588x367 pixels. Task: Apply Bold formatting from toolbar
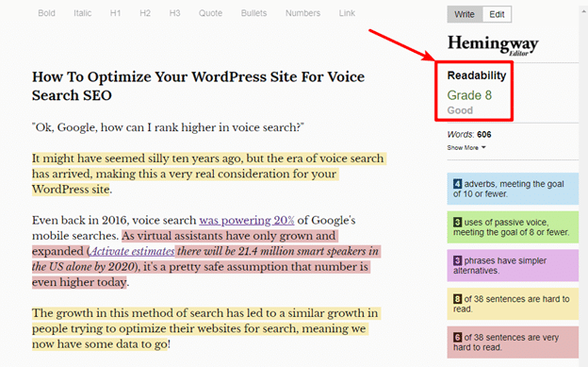(46, 13)
